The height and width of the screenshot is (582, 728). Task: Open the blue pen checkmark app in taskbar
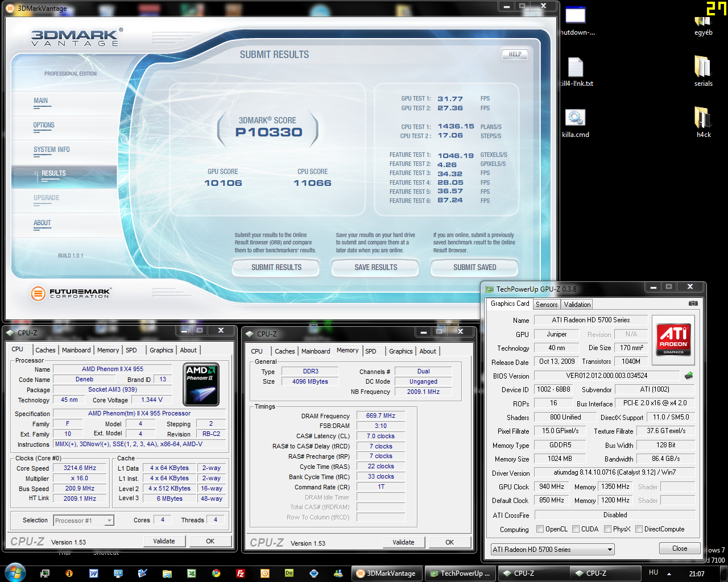143,573
